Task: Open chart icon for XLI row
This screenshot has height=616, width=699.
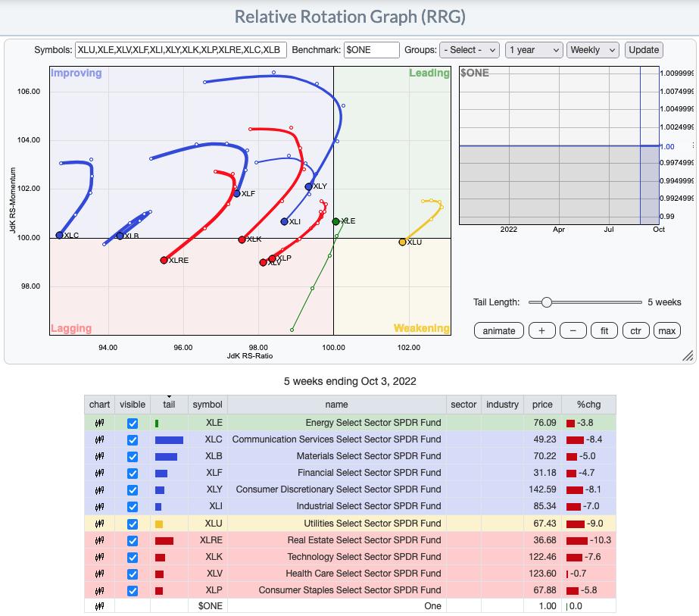Action: (99, 506)
